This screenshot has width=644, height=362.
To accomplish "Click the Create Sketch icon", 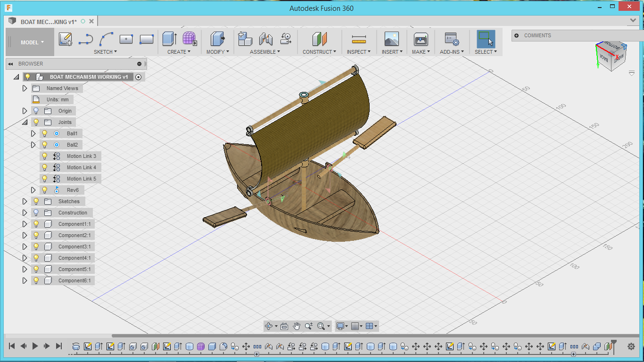I will click(x=66, y=39).
